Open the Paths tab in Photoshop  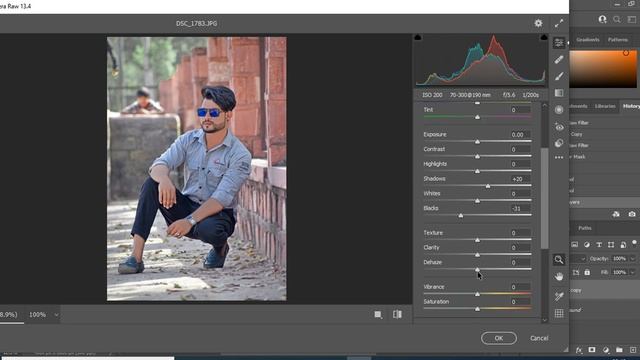click(584, 228)
